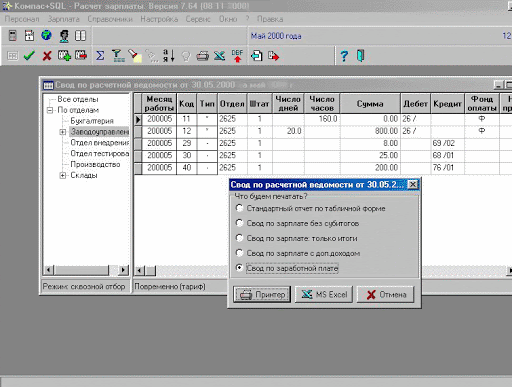512x387 pixels.
Task: Click tree panel scroll right arrow
Action: point(123,270)
